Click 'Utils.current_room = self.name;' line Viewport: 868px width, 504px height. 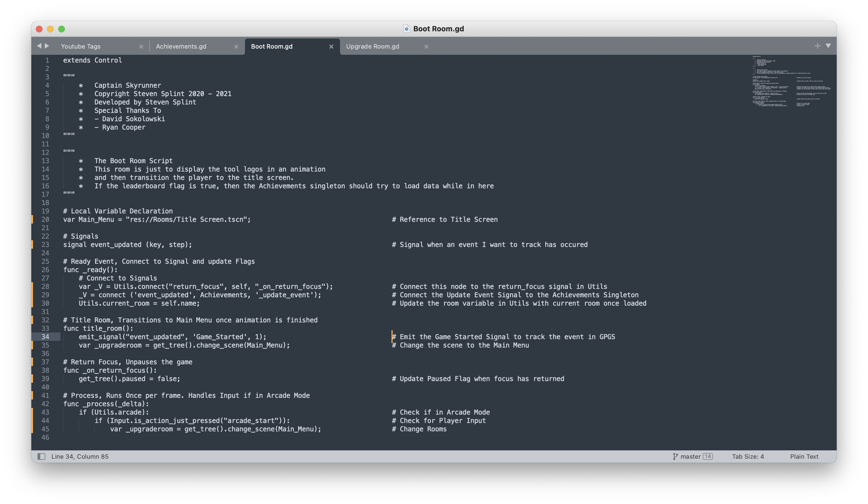click(139, 303)
